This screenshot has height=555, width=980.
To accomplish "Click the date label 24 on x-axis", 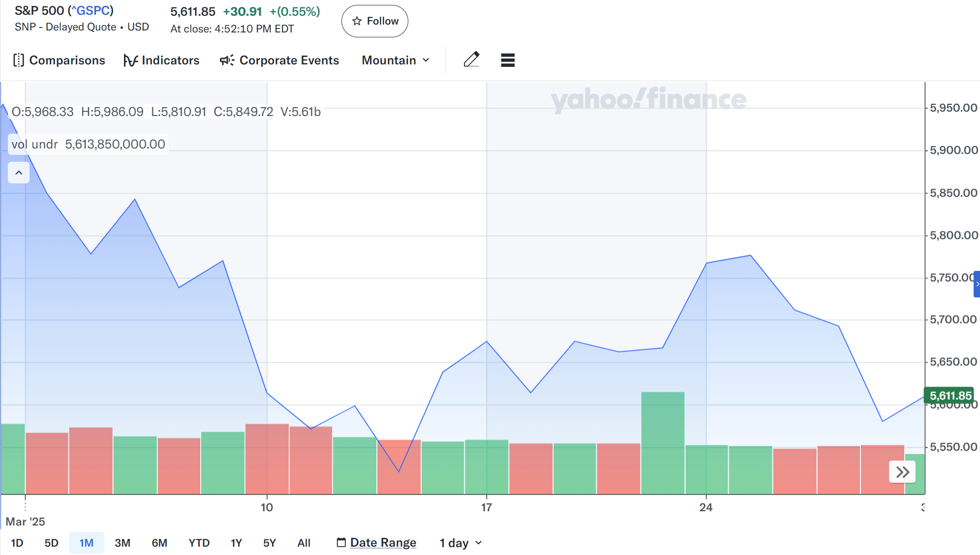I will [706, 507].
